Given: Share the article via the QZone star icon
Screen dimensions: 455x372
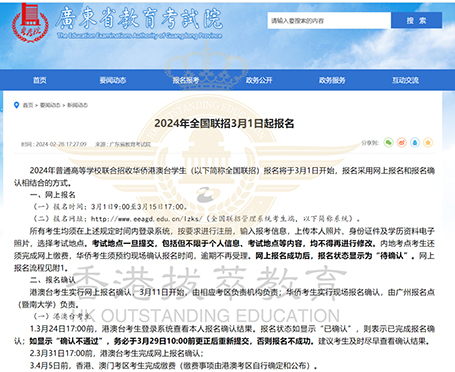Looking at the screenshot, I should (x=428, y=143).
